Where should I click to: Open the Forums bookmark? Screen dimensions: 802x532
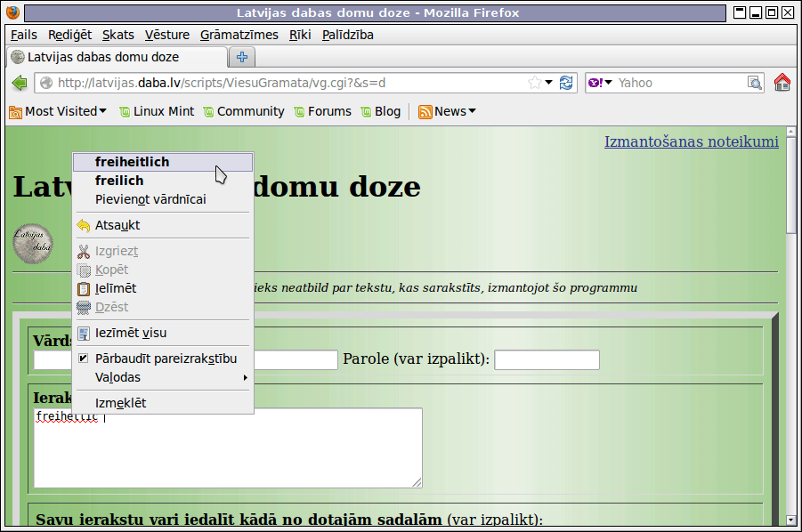[323, 111]
